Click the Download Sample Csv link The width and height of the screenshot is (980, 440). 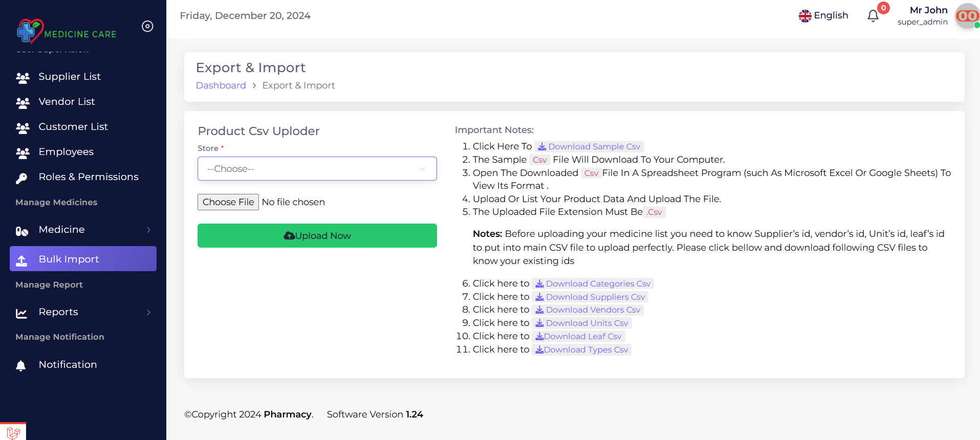(x=589, y=147)
